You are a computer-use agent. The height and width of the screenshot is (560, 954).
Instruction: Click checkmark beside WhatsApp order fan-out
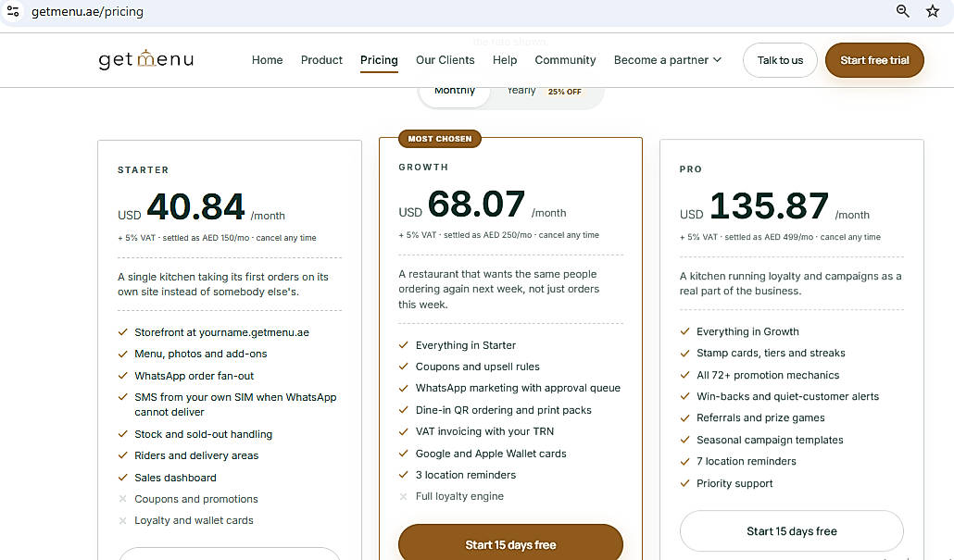click(122, 376)
